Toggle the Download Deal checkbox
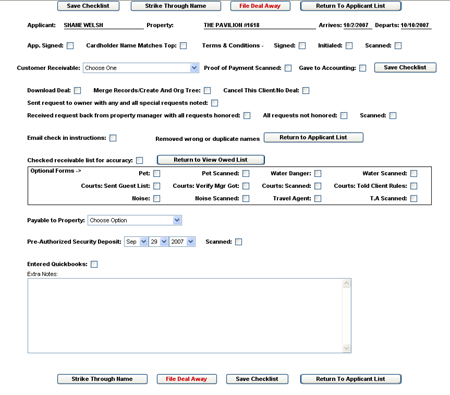The width and height of the screenshot is (450, 395). click(x=77, y=90)
